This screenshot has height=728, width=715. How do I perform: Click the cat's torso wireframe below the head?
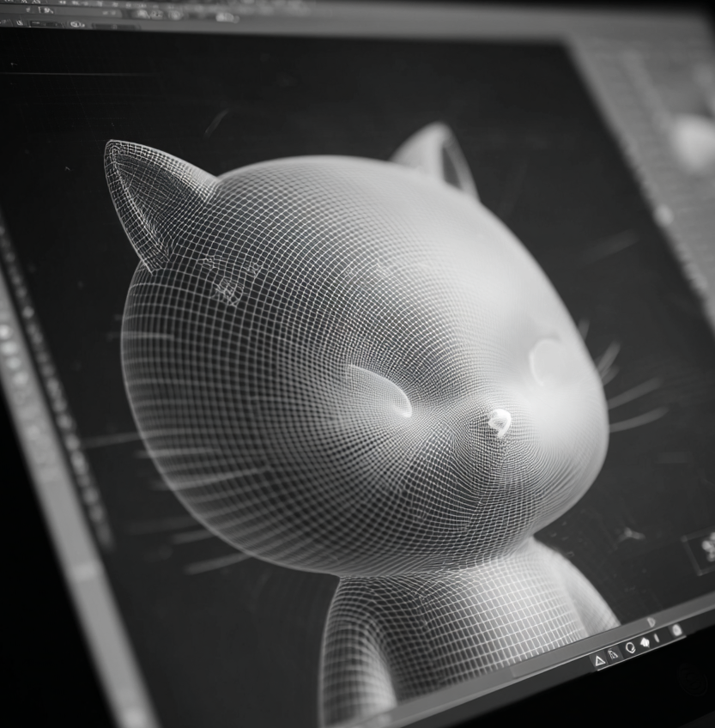(x=446, y=627)
